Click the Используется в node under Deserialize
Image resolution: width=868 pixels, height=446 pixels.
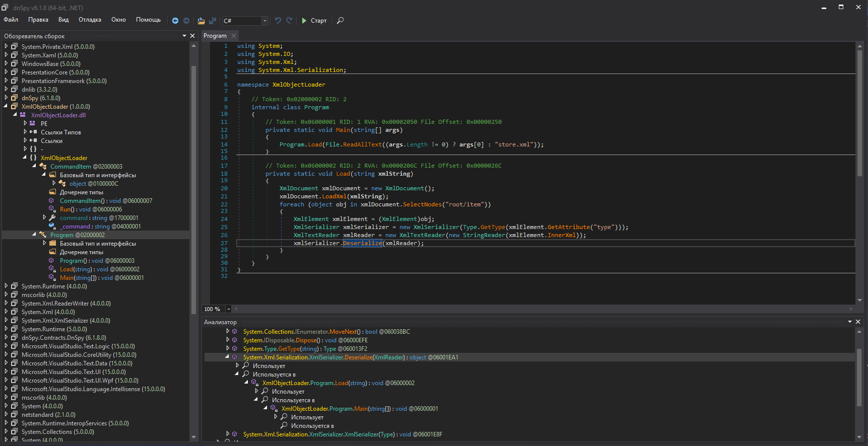tap(274, 375)
